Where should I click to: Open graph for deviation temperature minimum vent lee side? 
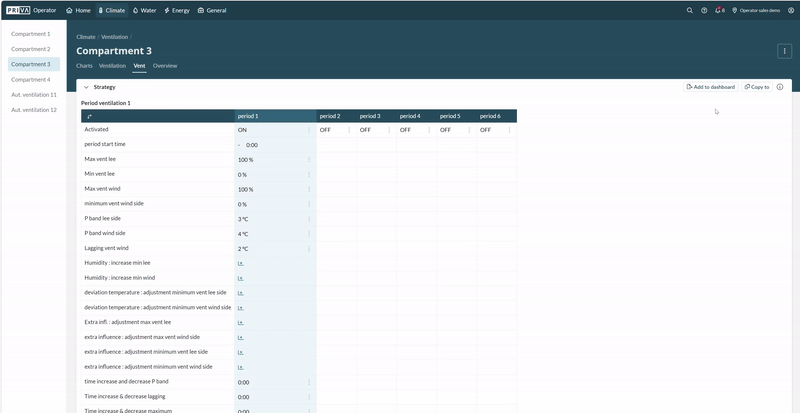click(240, 293)
